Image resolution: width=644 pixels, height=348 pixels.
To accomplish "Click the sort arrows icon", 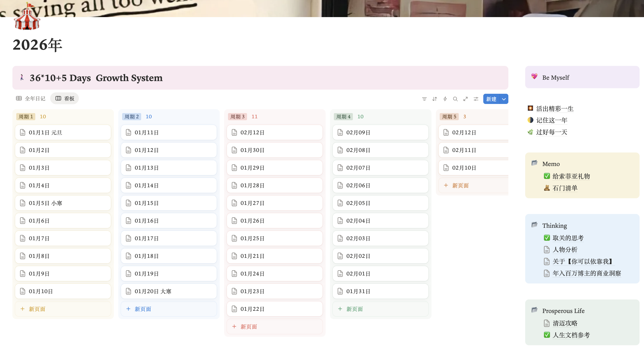I will [x=435, y=99].
